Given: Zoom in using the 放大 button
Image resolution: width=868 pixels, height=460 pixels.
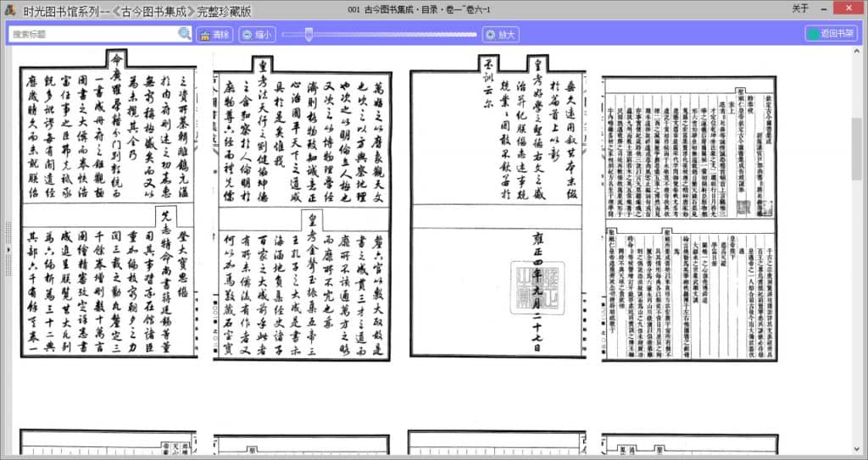Looking at the screenshot, I should (x=500, y=35).
